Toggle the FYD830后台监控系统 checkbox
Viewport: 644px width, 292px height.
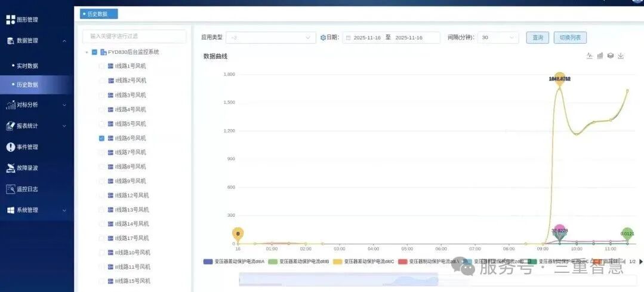pos(94,52)
